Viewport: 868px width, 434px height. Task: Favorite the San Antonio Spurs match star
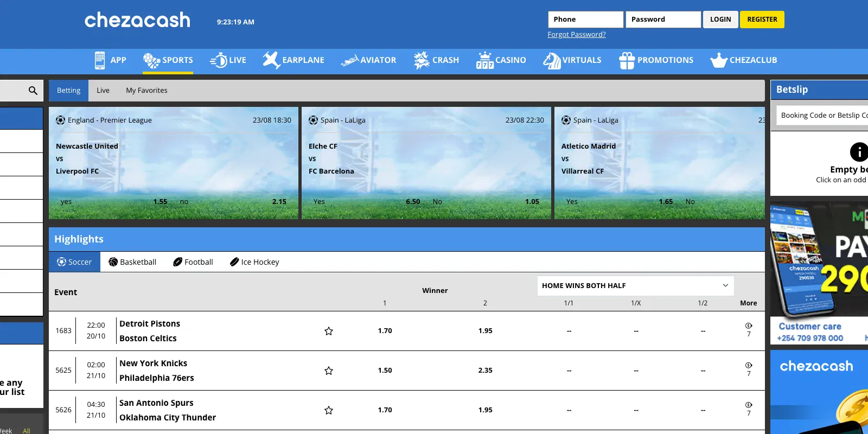329,410
